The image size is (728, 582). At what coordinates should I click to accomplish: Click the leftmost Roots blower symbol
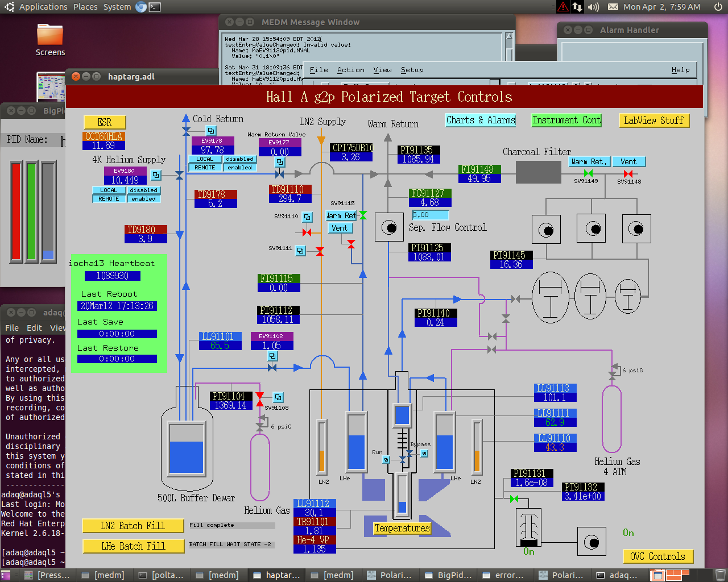click(x=551, y=297)
